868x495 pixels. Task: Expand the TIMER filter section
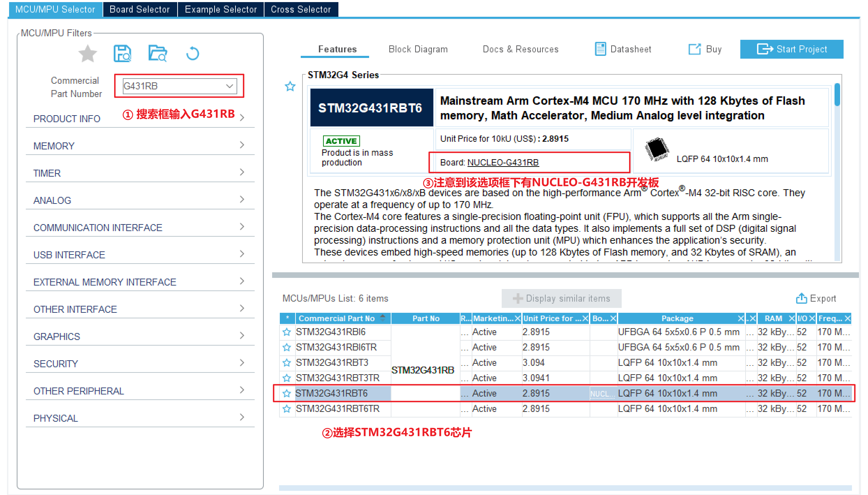point(140,173)
